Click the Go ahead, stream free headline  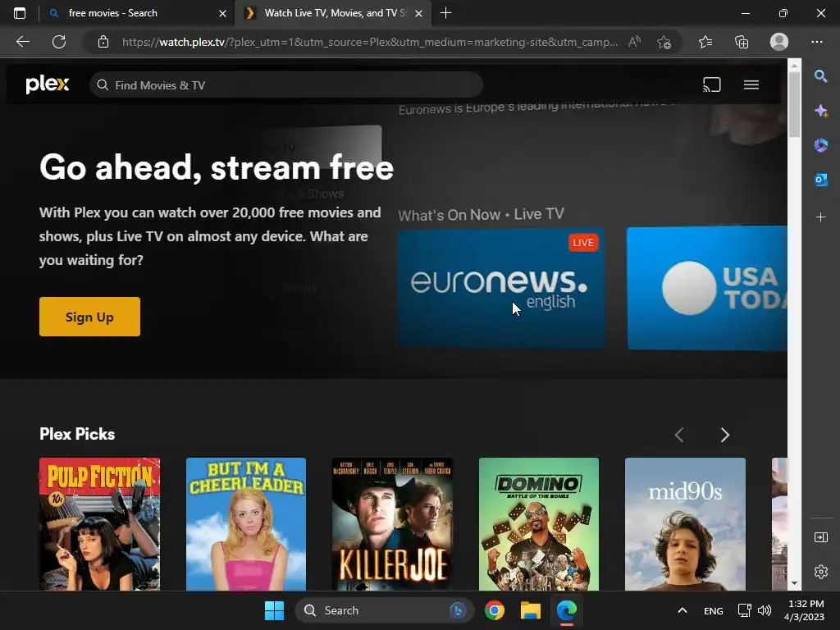coord(217,167)
